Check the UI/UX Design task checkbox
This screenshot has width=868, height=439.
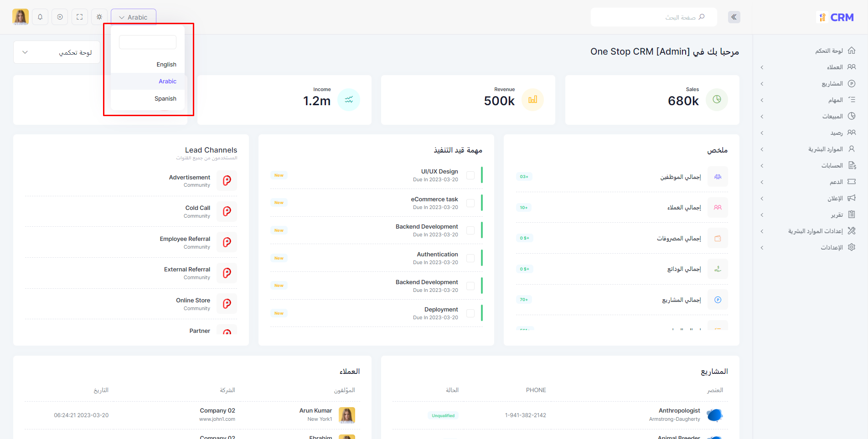471,175
